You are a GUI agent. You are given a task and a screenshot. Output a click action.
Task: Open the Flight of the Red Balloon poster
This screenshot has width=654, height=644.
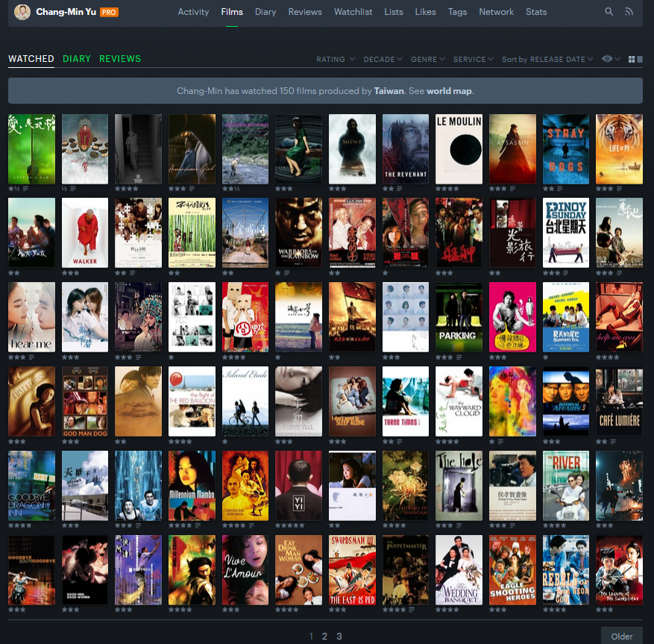[192, 401]
